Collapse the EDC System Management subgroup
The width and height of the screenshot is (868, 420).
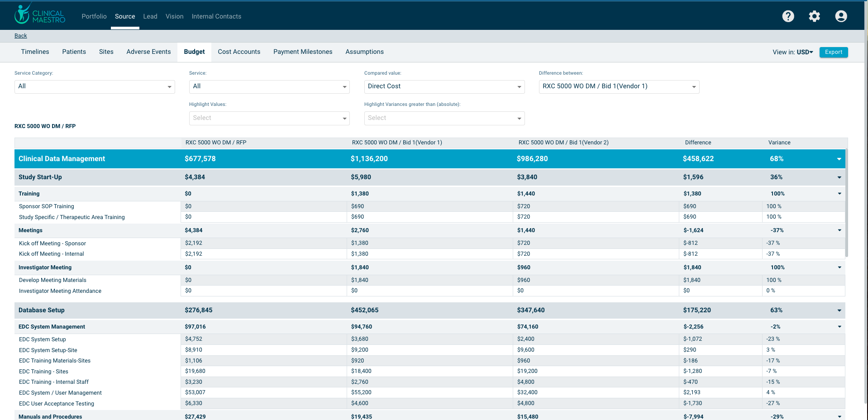(x=839, y=327)
